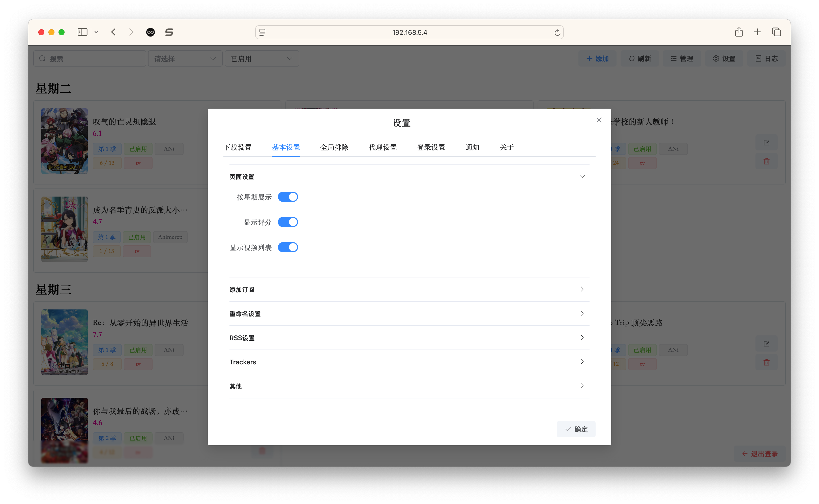The height and width of the screenshot is (504, 819).
Task: Switch to the 全局排除 tab
Action: [x=334, y=147]
